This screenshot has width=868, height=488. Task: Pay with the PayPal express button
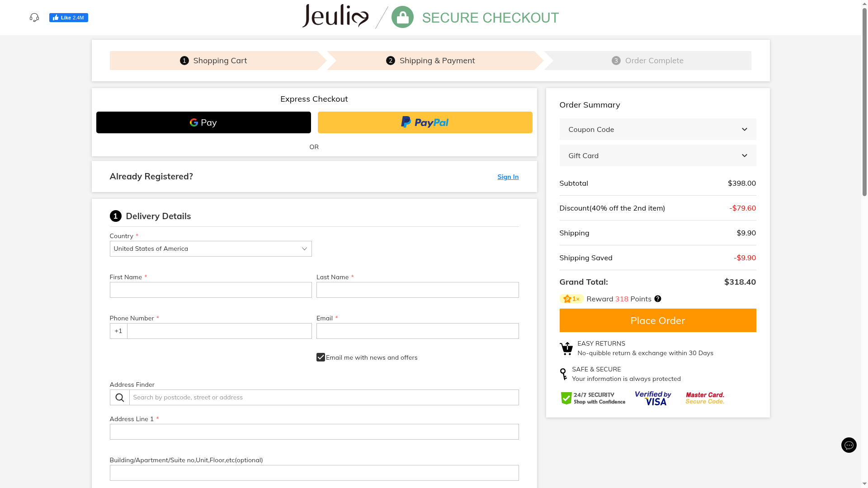[x=425, y=122]
